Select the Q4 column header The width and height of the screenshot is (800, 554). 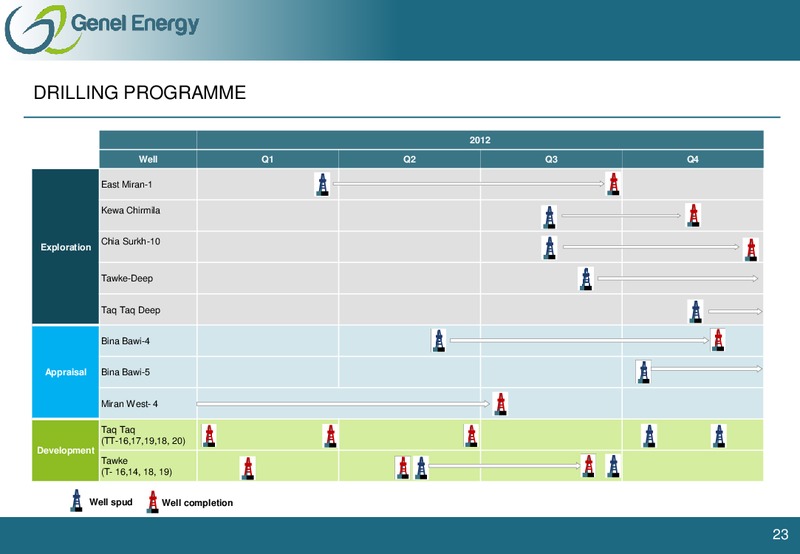pyautogui.click(x=693, y=159)
